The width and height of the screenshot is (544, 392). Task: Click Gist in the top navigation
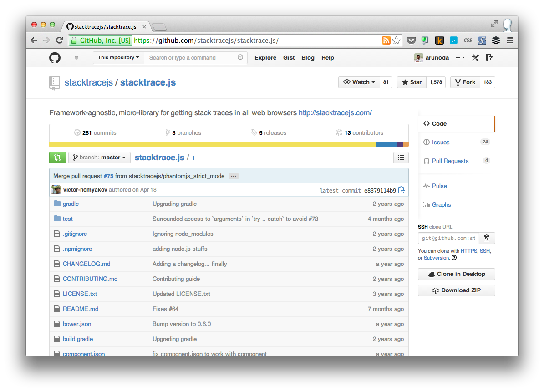(289, 57)
